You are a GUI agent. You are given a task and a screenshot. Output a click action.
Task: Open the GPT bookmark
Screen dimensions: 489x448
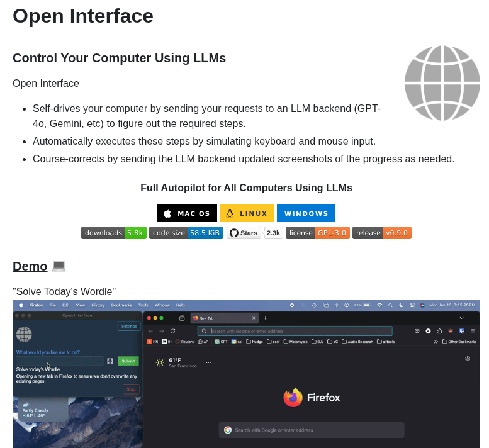coord(221,342)
